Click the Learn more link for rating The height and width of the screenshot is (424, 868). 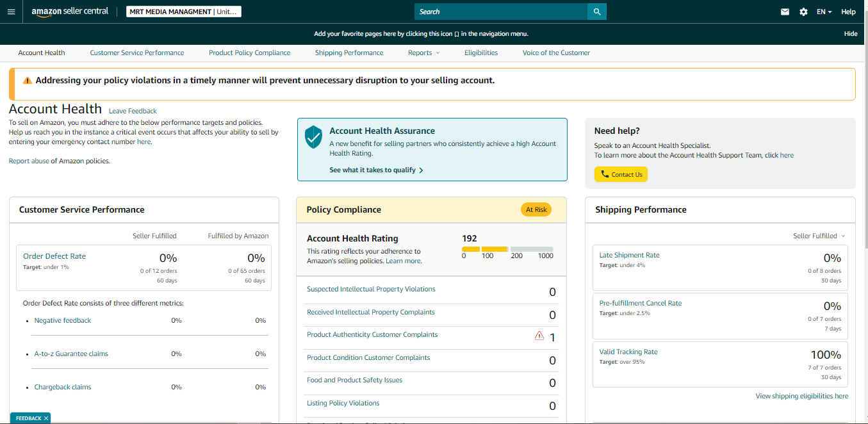click(403, 261)
